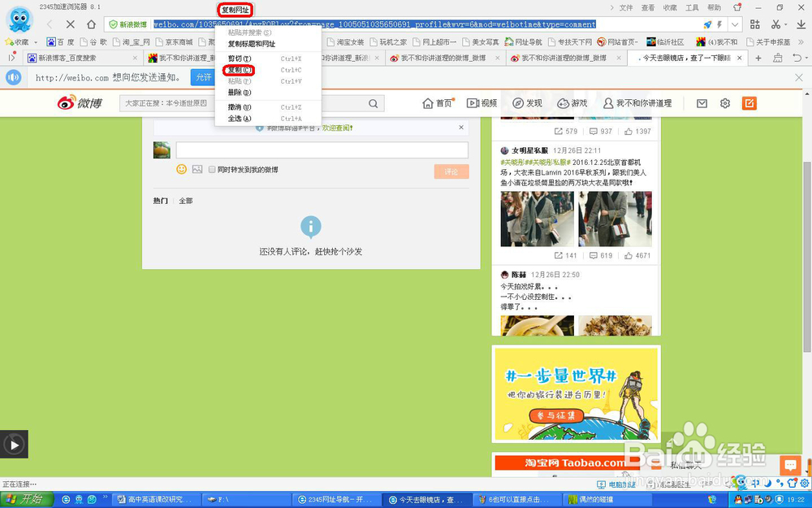Click the play button at bottom left
This screenshot has width=812, height=508.
pyautogui.click(x=14, y=445)
